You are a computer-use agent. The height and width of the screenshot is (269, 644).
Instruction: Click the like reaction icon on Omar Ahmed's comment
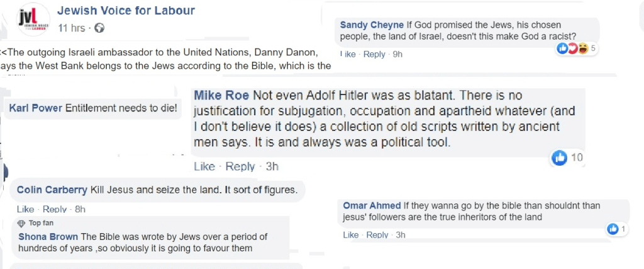click(613, 229)
